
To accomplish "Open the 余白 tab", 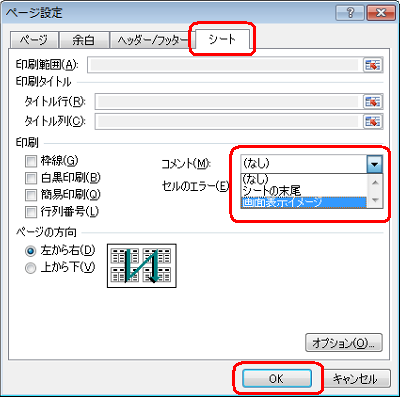I will (x=84, y=40).
